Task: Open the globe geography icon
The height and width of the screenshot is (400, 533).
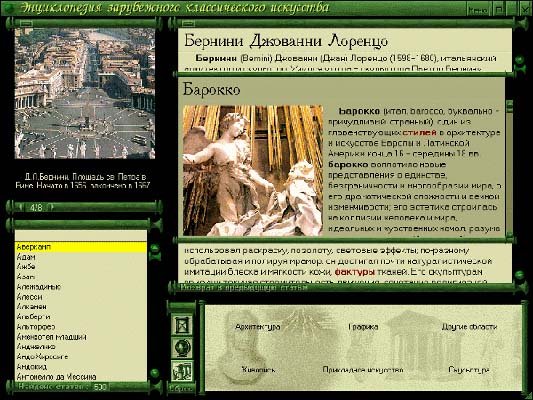Action: (x=182, y=348)
